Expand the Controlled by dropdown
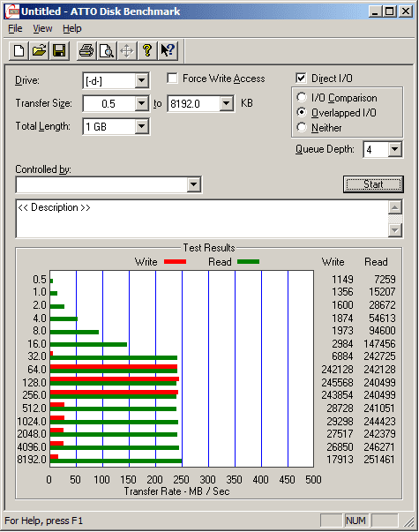This screenshot has height=532, width=419. [194, 184]
